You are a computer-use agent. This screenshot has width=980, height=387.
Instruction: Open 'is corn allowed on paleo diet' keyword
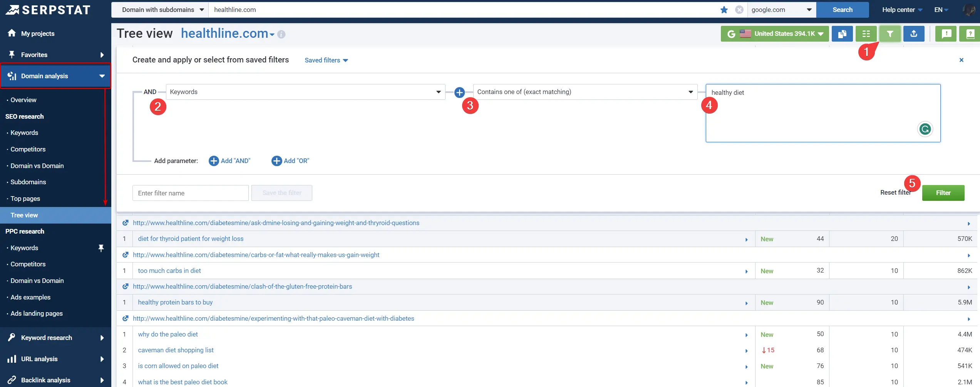click(x=178, y=366)
